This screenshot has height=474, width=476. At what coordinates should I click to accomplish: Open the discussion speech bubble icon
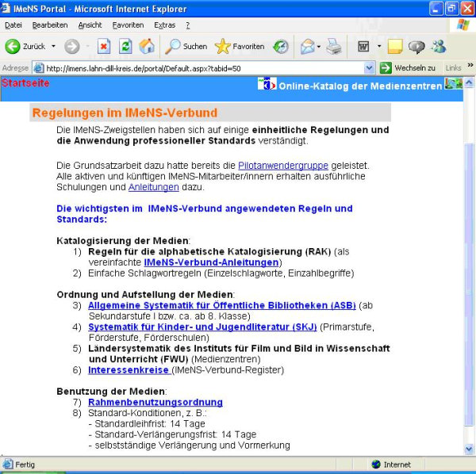pyautogui.click(x=416, y=47)
